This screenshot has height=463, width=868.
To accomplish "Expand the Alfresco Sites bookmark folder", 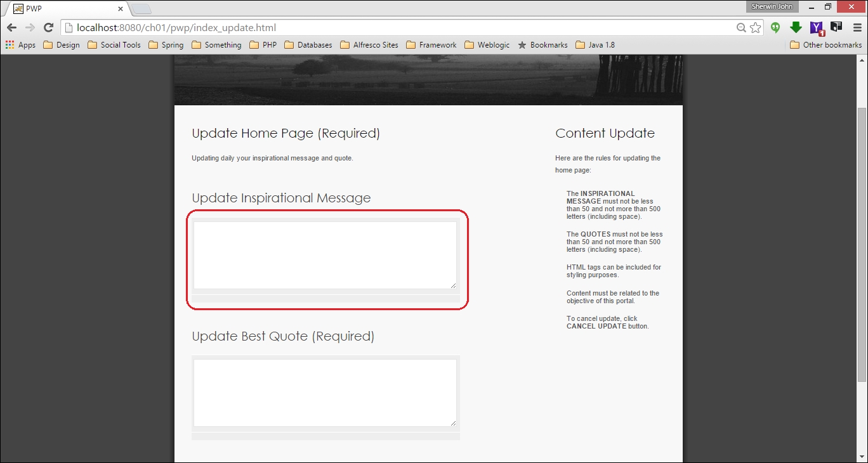I will 369,45.
